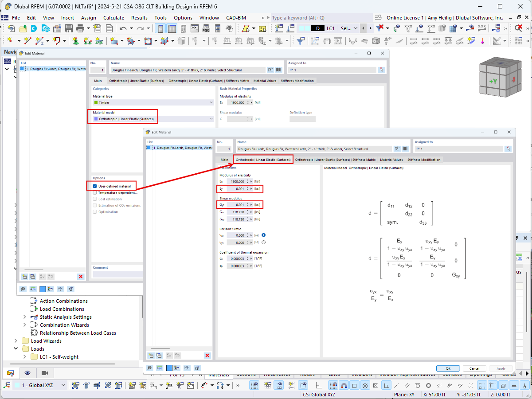Click the magnifier search icon in the material dialog footer
The image size is (532, 399).
coord(150,368)
